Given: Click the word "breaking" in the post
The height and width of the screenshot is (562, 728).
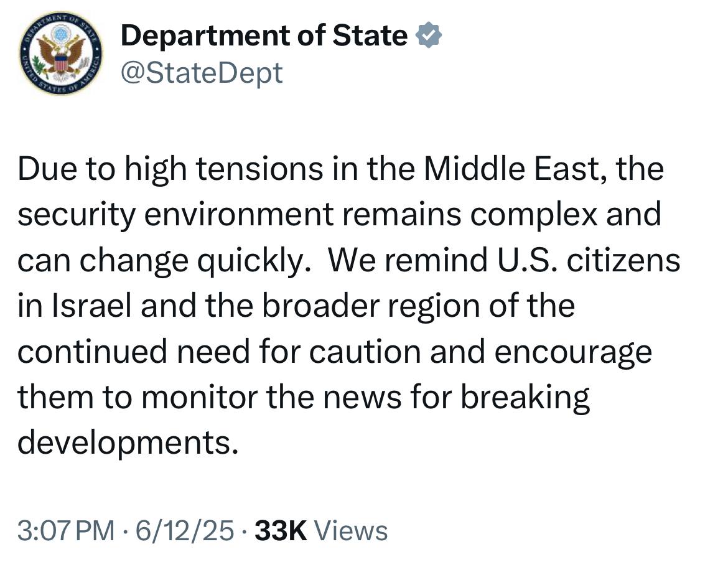Looking at the screenshot, I should 525,398.
